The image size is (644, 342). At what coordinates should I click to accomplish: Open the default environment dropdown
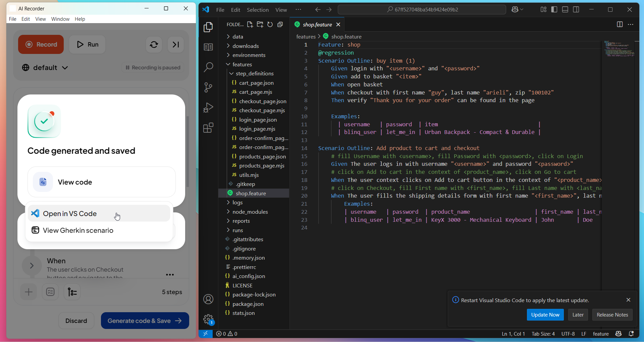[45, 67]
